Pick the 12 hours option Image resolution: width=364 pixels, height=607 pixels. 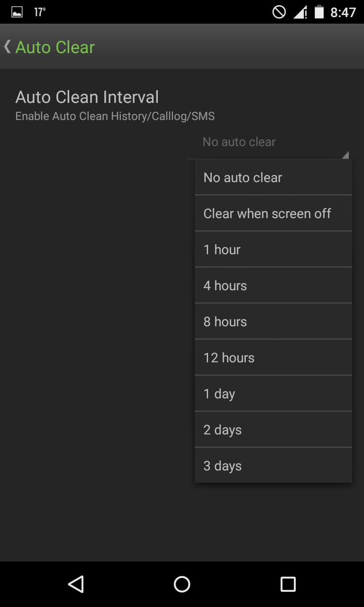click(273, 358)
